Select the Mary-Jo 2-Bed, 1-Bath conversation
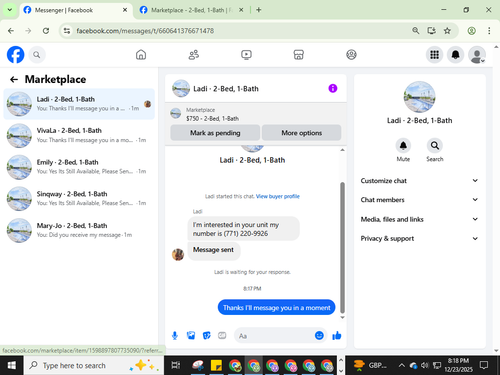The height and width of the screenshot is (375, 500). pyautogui.click(x=79, y=230)
